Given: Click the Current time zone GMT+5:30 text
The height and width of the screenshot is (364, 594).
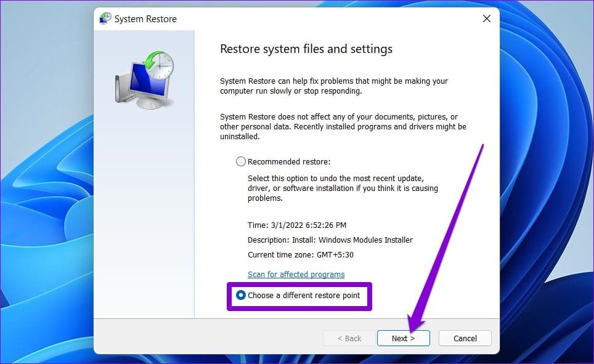Looking at the screenshot, I should pyautogui.click(x=301, y=254).
